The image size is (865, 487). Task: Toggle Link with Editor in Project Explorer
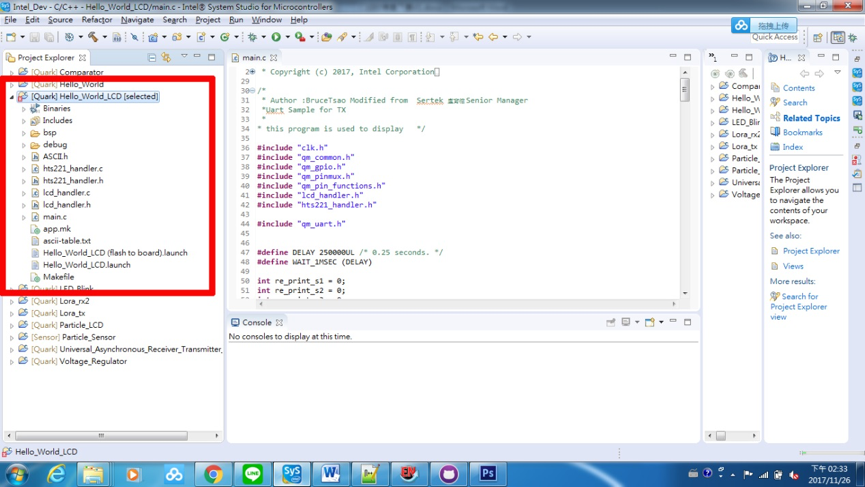coord(166,57)
